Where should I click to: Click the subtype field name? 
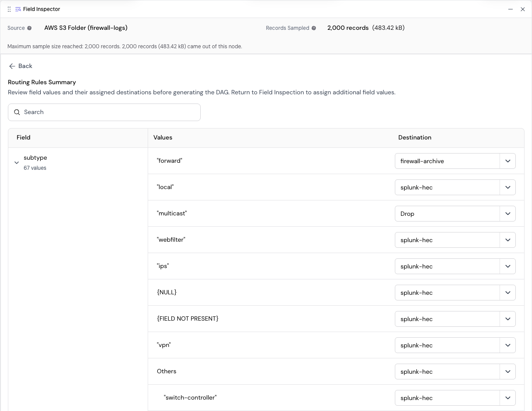click(35, 158)
